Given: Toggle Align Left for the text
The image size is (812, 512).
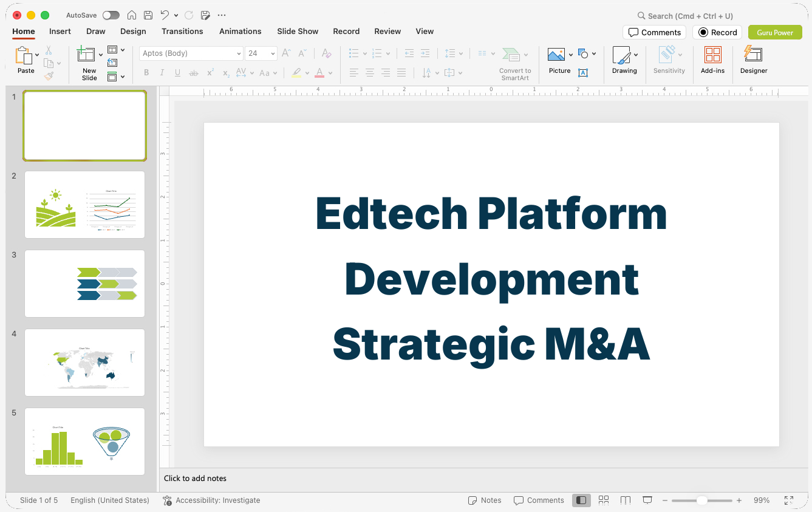Looking at the screenshot, I should 354,73.
